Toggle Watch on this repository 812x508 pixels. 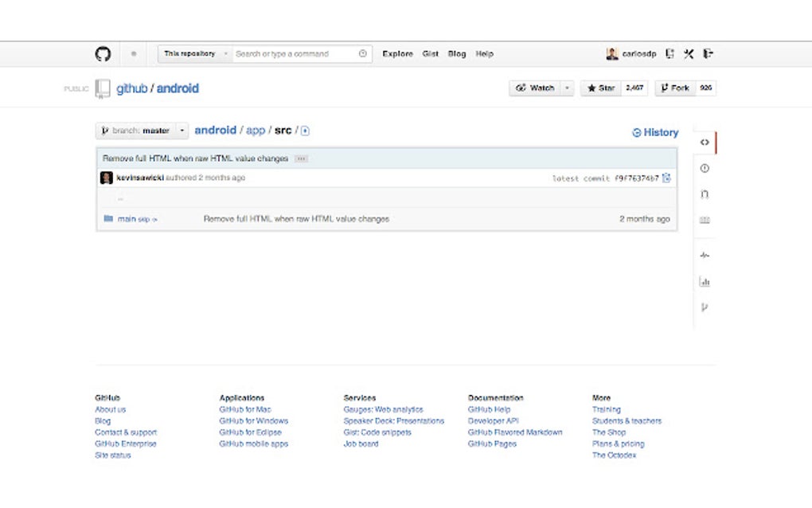point(538,88)
